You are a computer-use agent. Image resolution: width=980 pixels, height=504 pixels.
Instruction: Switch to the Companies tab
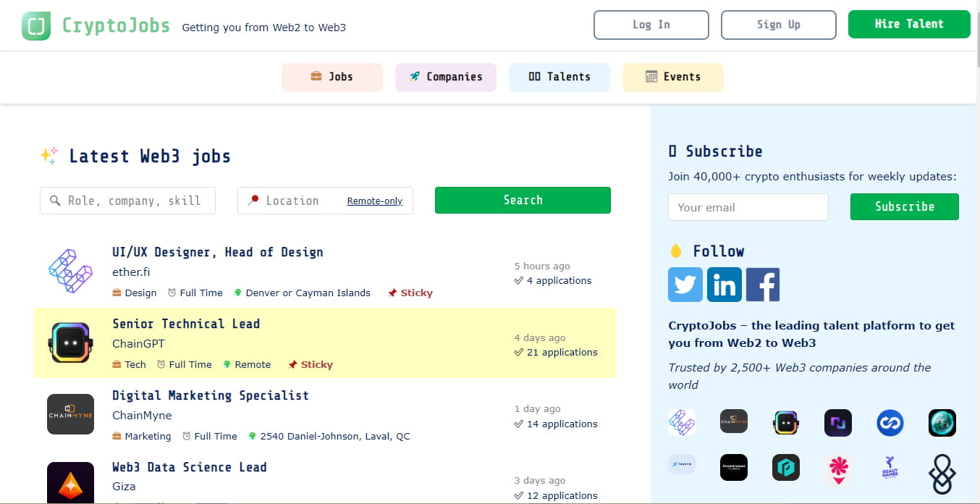pos(446,77)
